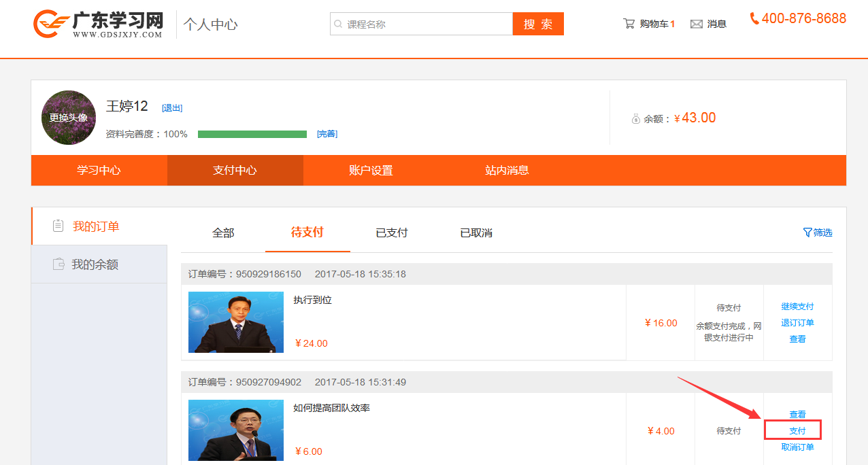The height and width of the screenshot is (465, 868).
Task: Show the 已支付 orders tab
Action: pos(391,233)
